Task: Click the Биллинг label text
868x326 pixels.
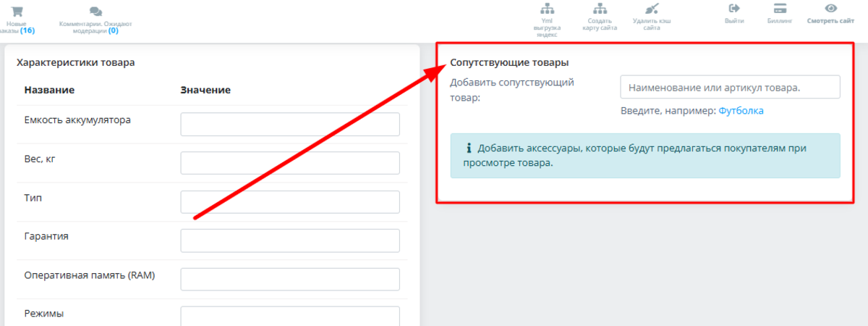Action: tap(780, 22)
